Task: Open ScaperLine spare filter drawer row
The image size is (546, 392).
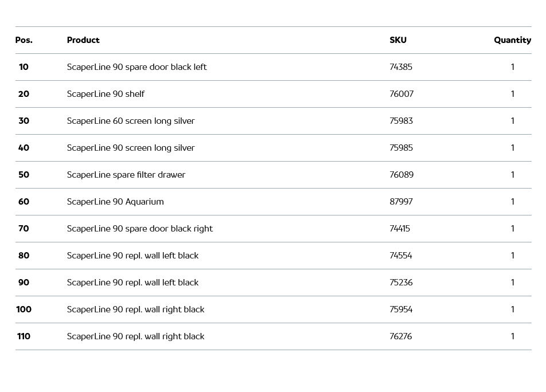Action: 126,175
